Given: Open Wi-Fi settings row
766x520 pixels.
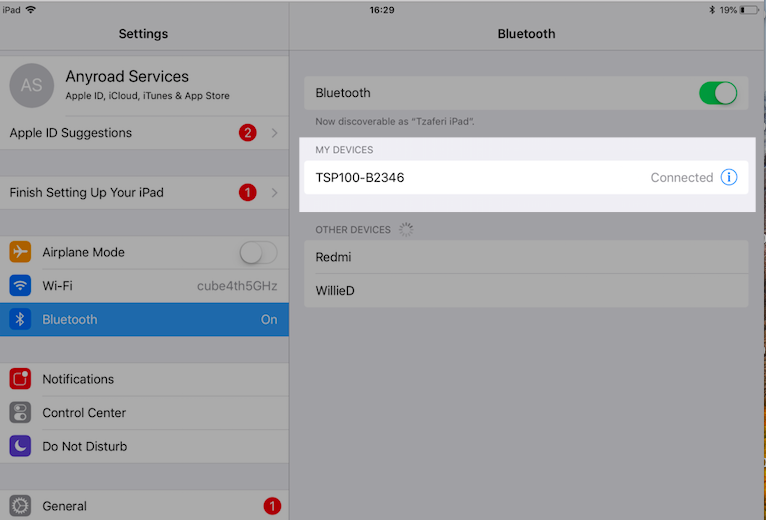Looking at the screenshot, I should (144, 286).
